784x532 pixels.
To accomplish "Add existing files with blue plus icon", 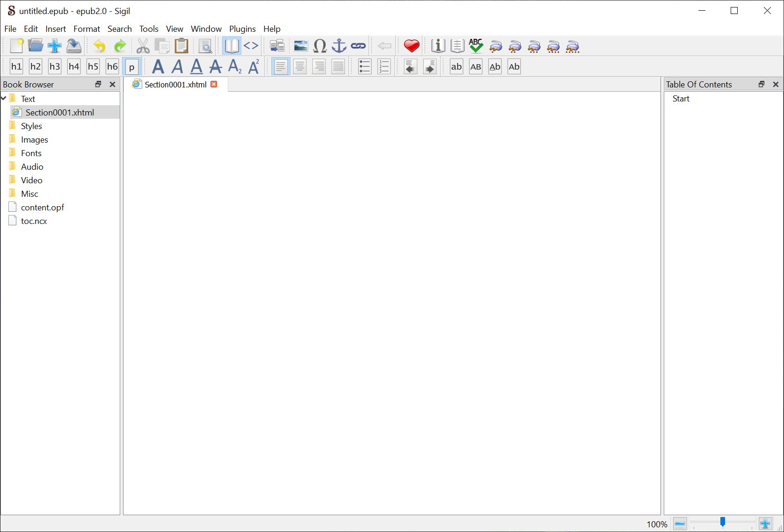I will (x=54, y=46).
